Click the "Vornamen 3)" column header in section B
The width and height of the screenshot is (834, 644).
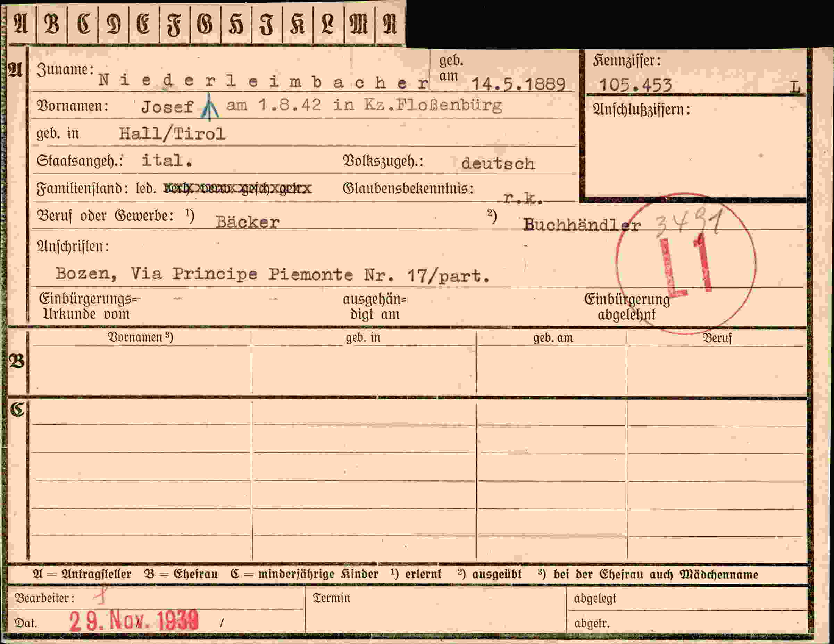click(141, 337)
